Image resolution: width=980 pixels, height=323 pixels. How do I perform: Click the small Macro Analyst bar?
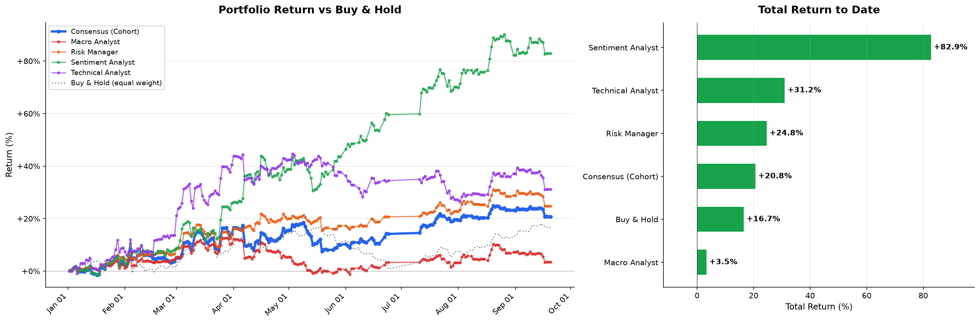coord(702,262)
